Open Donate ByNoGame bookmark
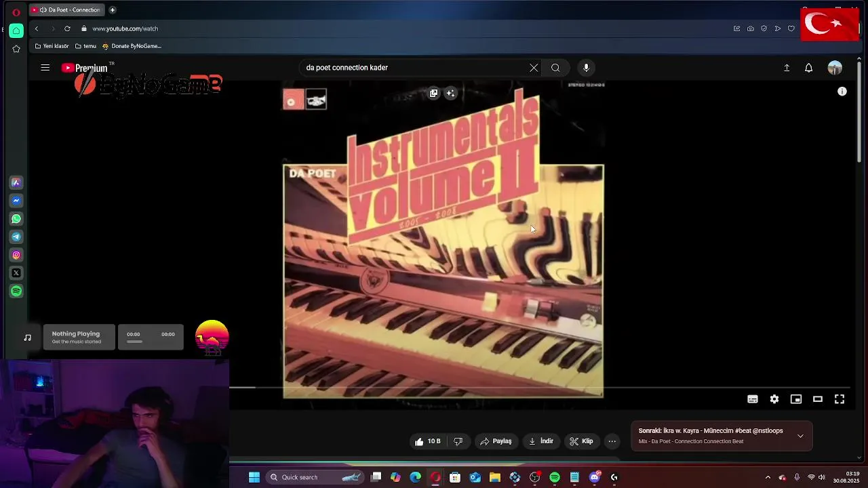This screenshot has width=868, height=488. (x=132, y=46)
